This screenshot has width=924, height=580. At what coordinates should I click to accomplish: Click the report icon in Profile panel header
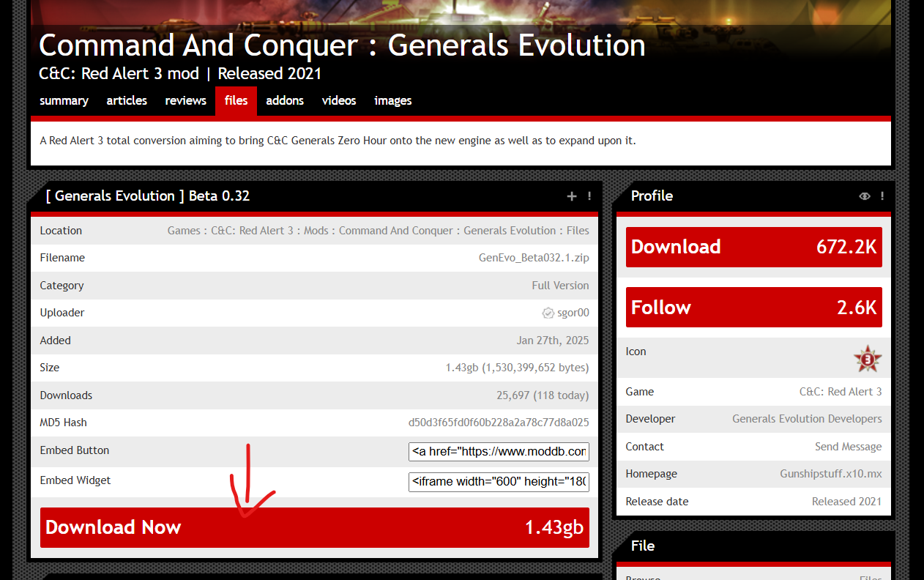(882, 196)
